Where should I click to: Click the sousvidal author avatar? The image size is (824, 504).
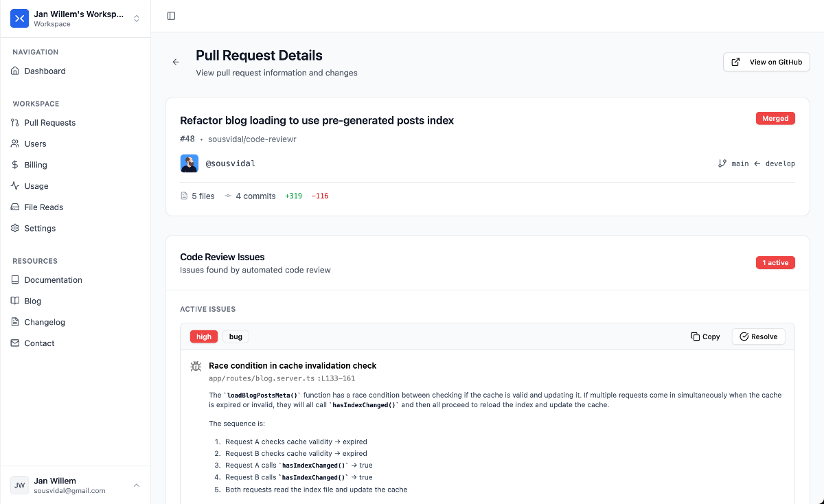coord(190,163)
